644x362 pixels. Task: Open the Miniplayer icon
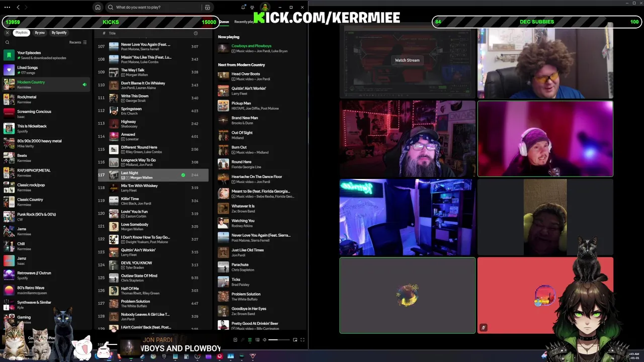(295, 340)
